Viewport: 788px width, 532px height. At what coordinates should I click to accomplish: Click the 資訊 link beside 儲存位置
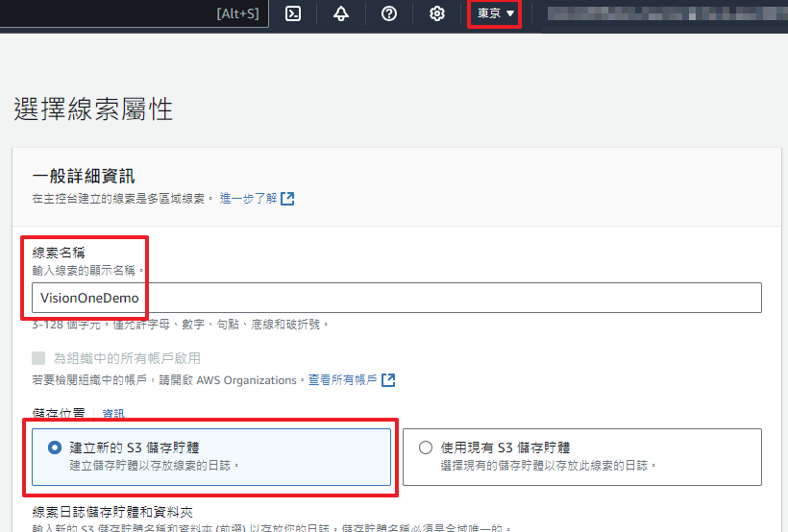pyautogui.click(x=113, y=414)
